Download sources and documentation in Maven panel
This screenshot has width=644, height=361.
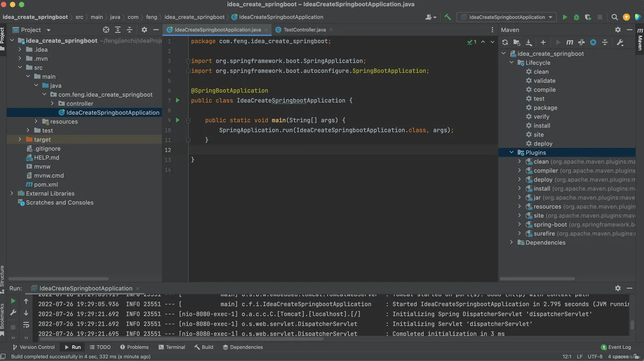pyautogui.click(x=529, y=42)
